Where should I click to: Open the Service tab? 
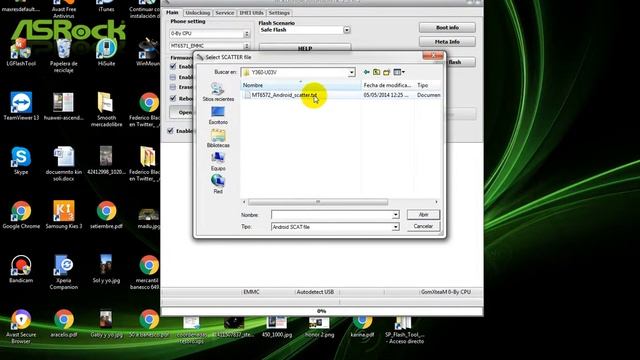(x=224, y=13)
